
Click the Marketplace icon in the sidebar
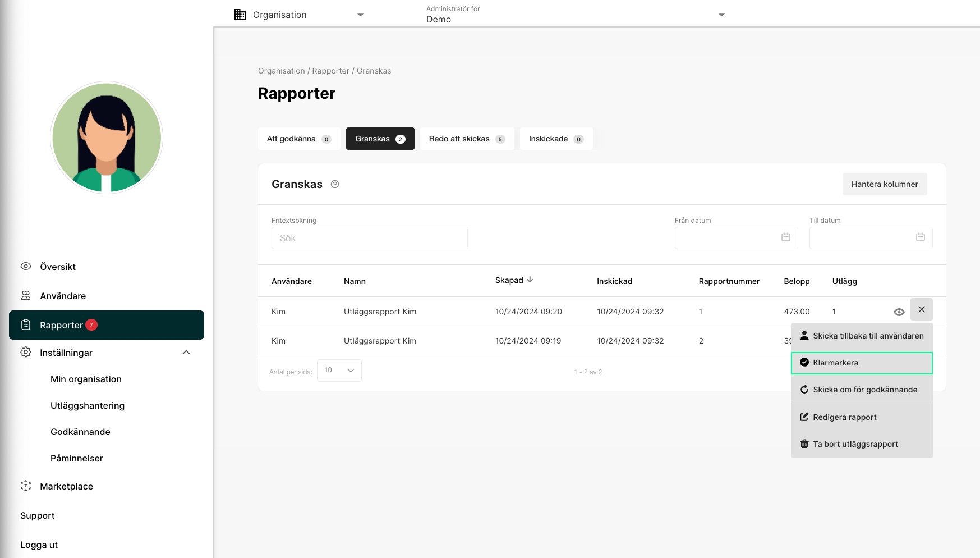pos(26,486)
